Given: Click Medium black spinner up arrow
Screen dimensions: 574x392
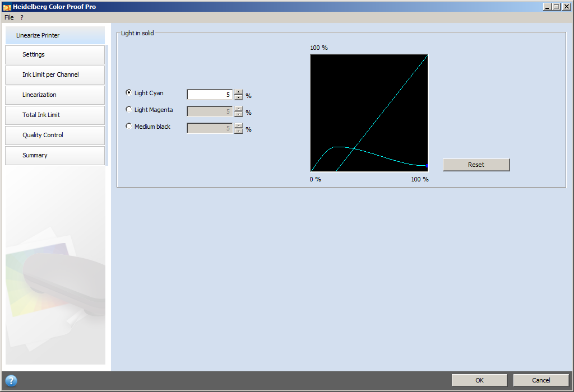Looking at the screenshot, I should (x=238, y=126).
